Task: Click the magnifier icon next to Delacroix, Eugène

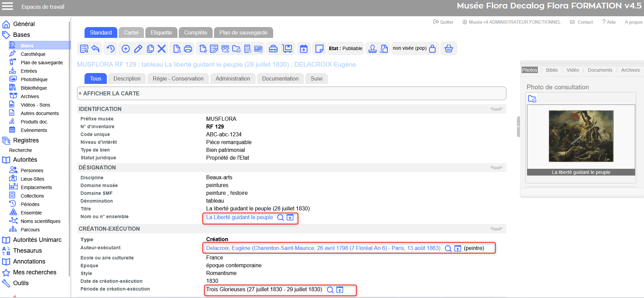Action: 448,249
